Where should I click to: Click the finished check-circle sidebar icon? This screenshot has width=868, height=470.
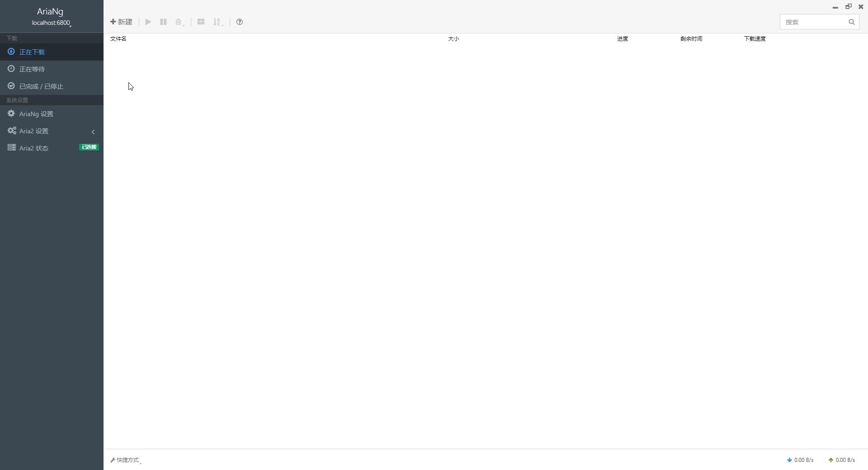[11, 86]
